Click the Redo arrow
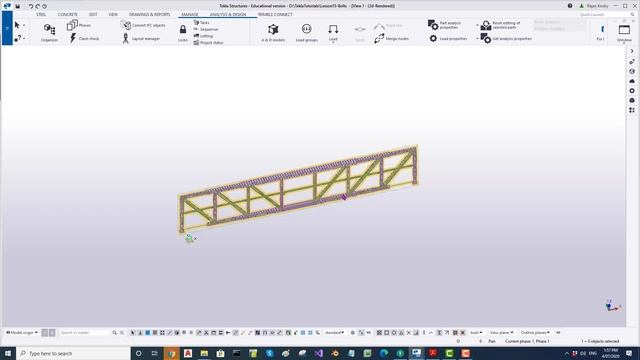 38,6
